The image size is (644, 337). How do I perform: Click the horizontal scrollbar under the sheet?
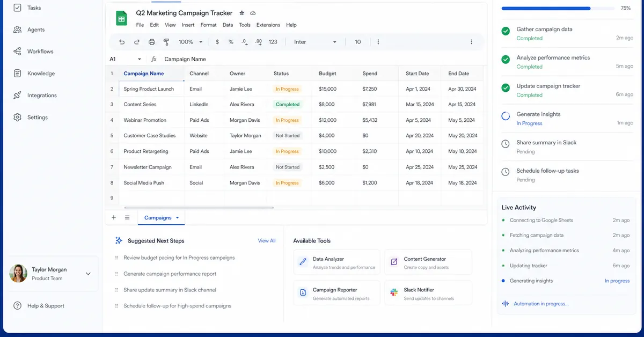[x=199, y=207]
